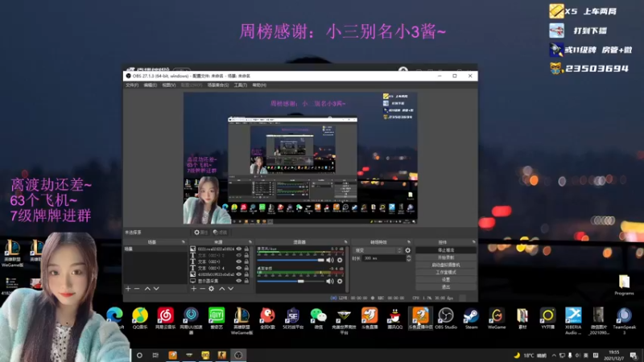Mute the 桌面音频 speaker icon
The width and height of the screenshot is (644, 362).
pos(330,281)
